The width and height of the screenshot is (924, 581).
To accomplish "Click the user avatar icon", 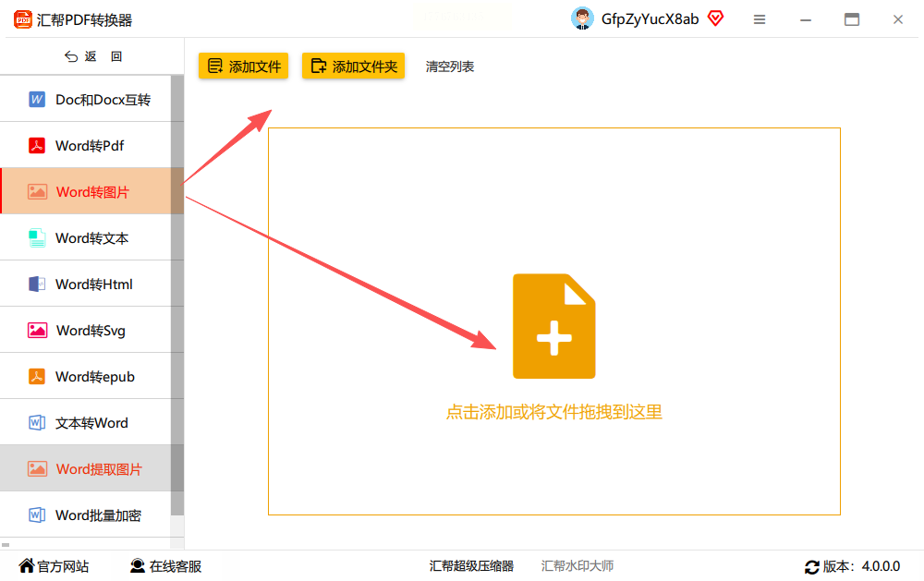I will (x=582, y=18).
